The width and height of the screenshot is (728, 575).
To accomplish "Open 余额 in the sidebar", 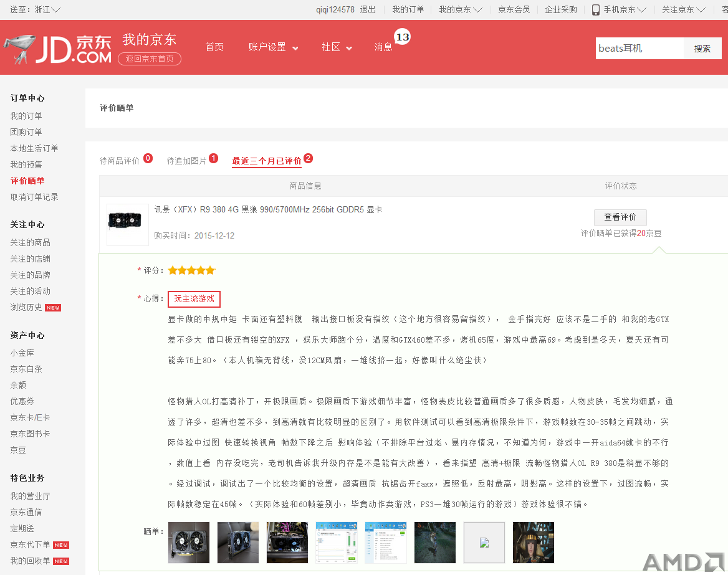I will coord(18,386).
